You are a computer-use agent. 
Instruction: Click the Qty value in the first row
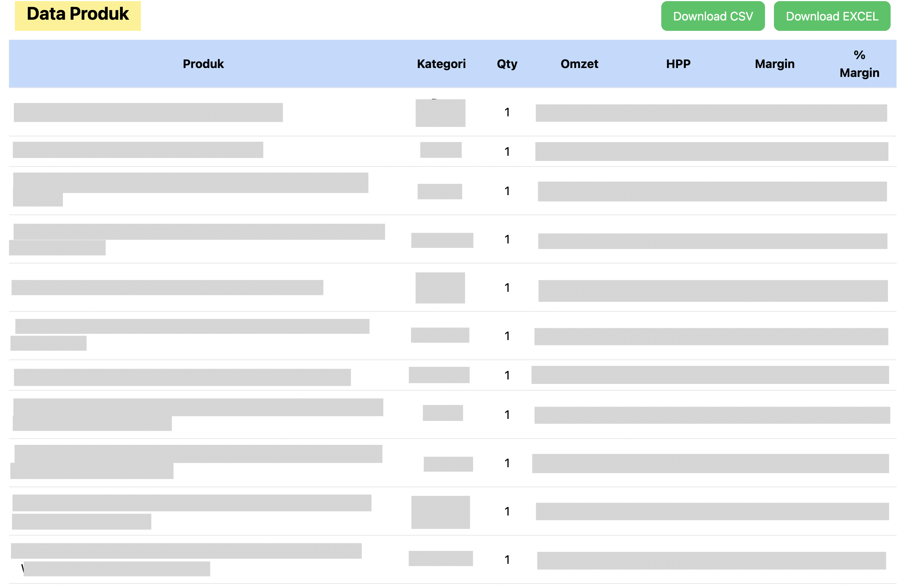507,112
